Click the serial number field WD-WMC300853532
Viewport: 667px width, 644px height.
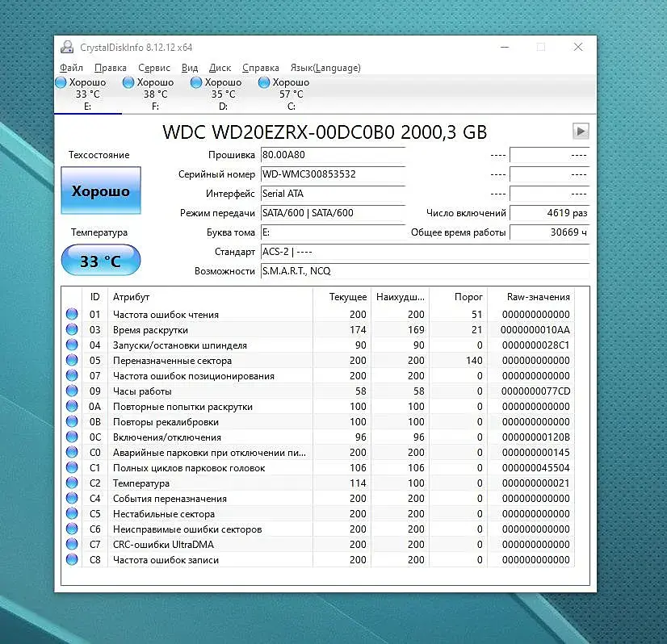coord(333,174)
